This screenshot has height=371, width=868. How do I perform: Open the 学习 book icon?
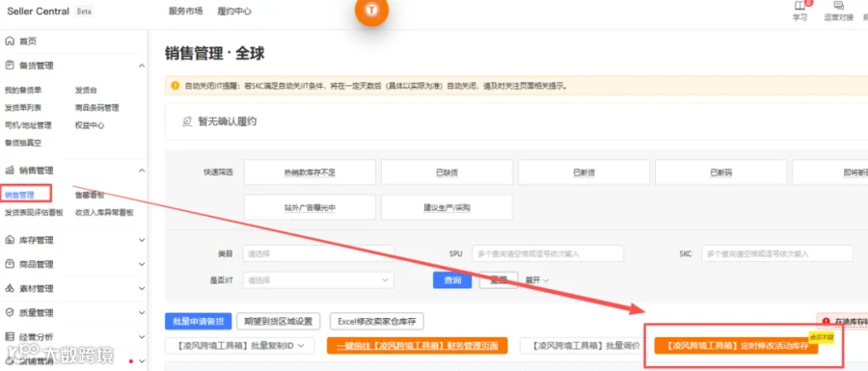[800, 6]
